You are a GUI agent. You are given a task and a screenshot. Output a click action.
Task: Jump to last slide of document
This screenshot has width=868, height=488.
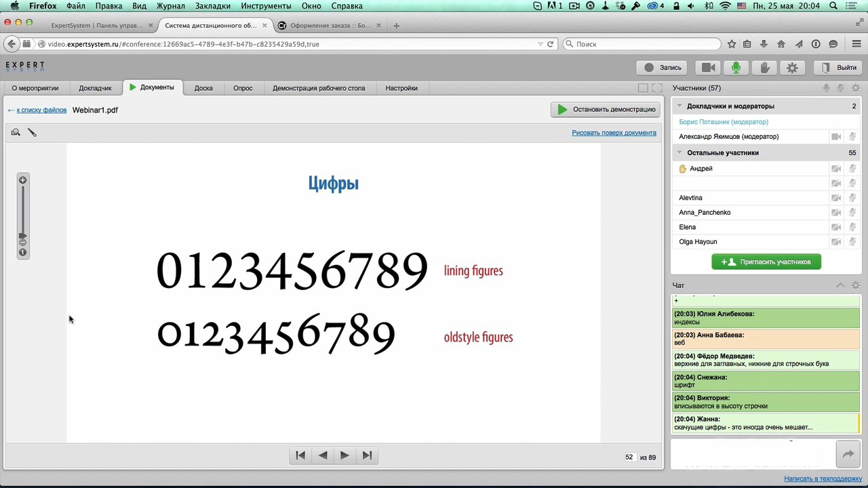coord(367,455)
